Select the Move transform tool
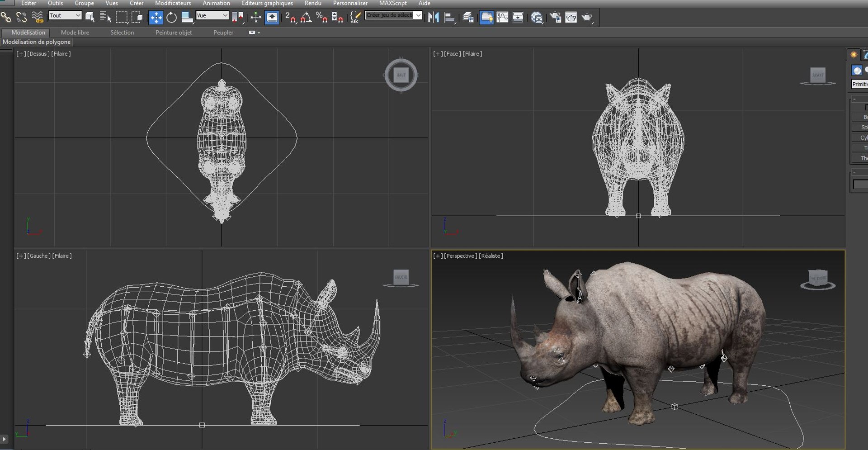Image resolution: width=868 pixels, height=450 pixels. click(x=156, y=17)
